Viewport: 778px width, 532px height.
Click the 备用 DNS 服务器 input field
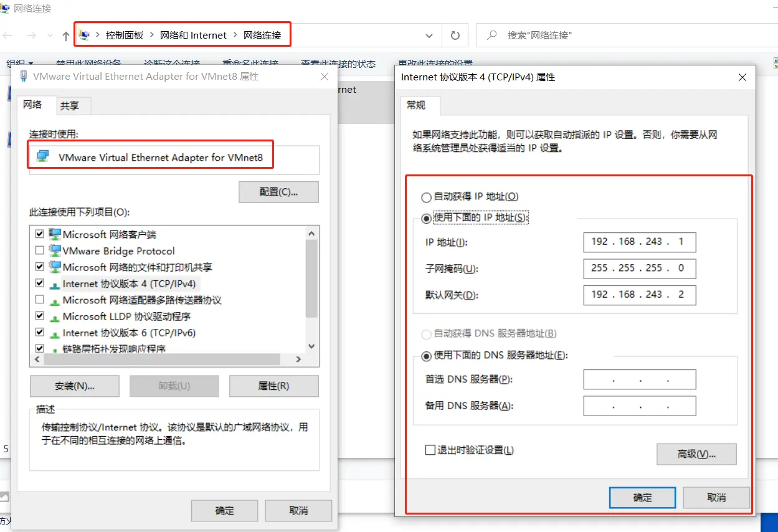pyautogui.click(x=640, y=406)
